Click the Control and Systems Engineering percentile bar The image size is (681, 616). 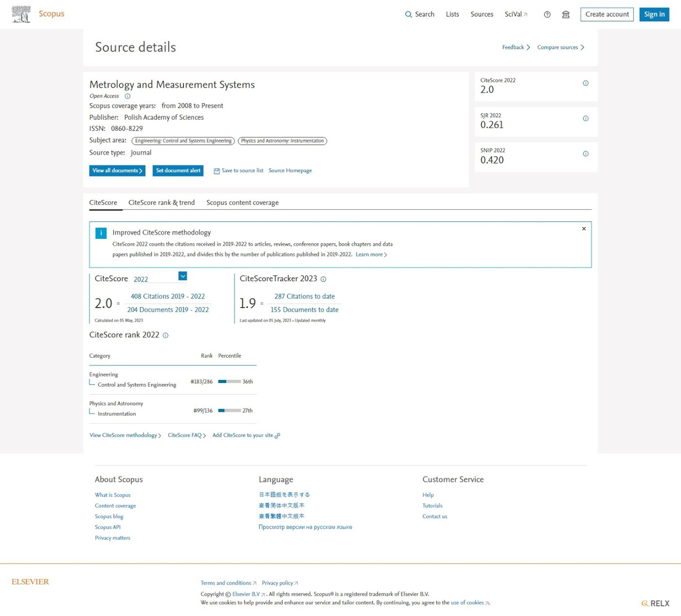[x=229, y=382]
